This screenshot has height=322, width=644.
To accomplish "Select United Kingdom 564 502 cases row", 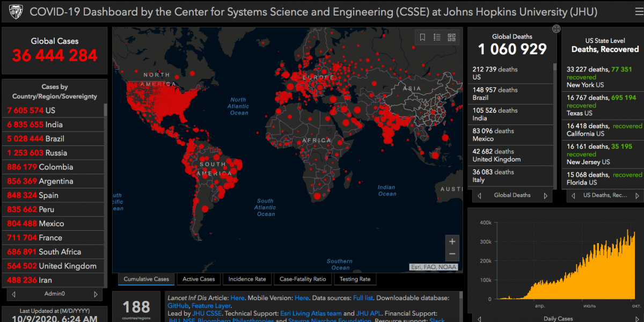I will [x=53, y=266].
